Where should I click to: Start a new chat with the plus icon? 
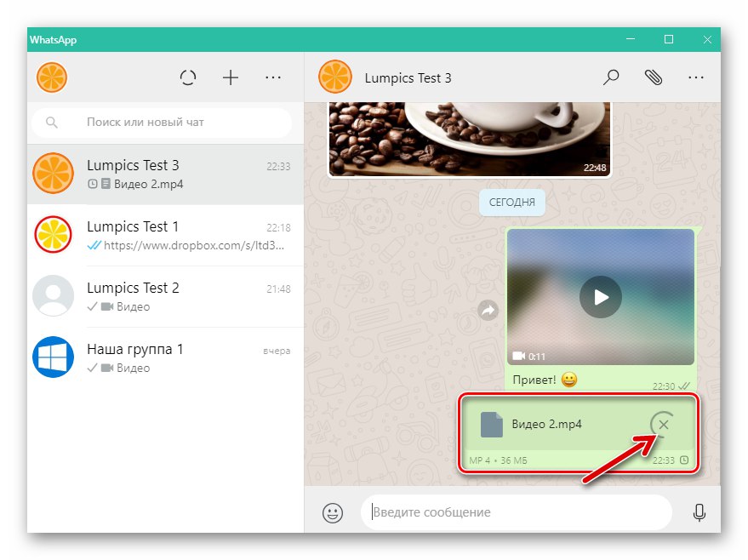[231, 77]
